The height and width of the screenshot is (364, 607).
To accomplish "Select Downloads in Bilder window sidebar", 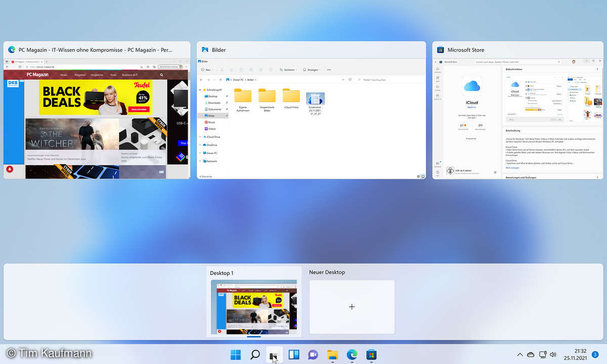I will pos(212,103).
